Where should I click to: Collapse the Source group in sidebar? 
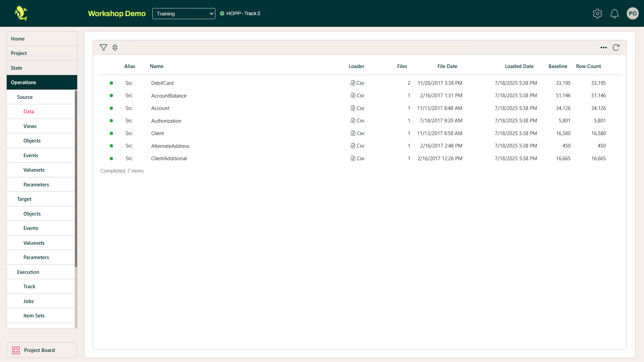pos(25,97)
